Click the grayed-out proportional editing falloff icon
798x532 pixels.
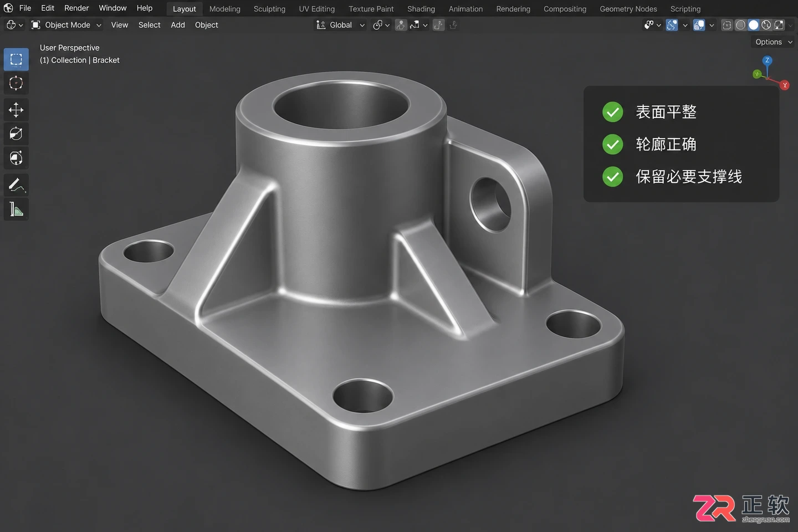tap(453, 25)
